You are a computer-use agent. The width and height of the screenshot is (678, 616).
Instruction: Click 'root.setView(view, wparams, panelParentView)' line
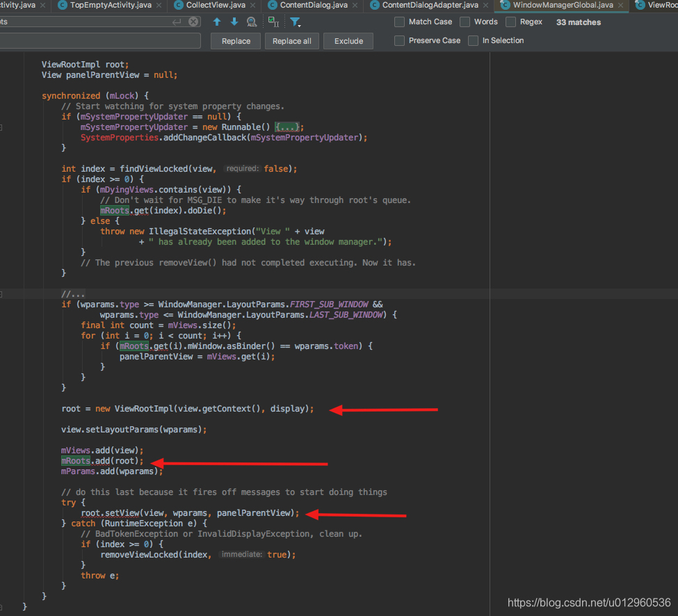pyautogui.click(x=190, y=513)
